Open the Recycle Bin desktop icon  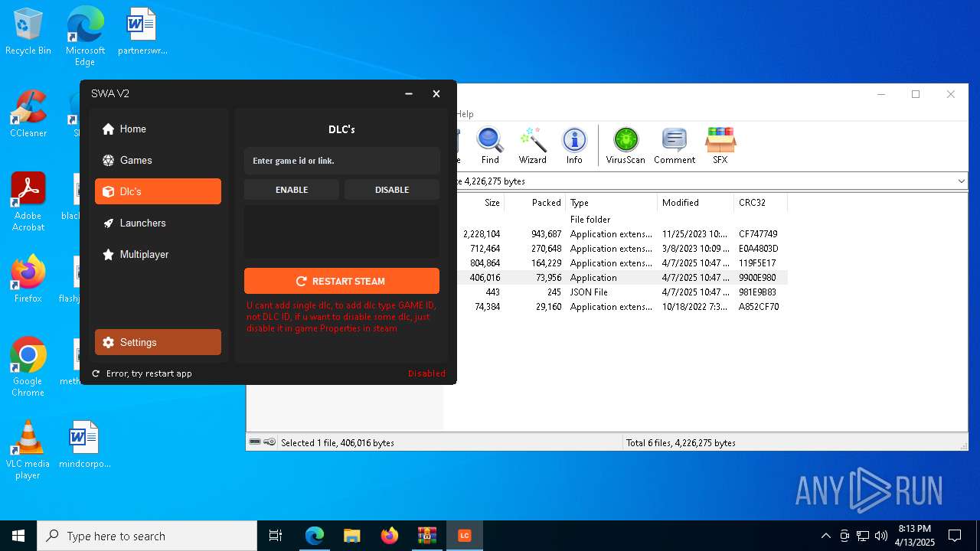tap(28, 31)
